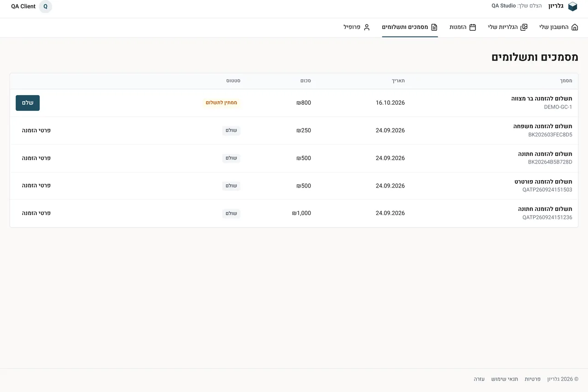Click the פרטיות footer link
The image size is (588, 392).
click(x=532, y=379)
